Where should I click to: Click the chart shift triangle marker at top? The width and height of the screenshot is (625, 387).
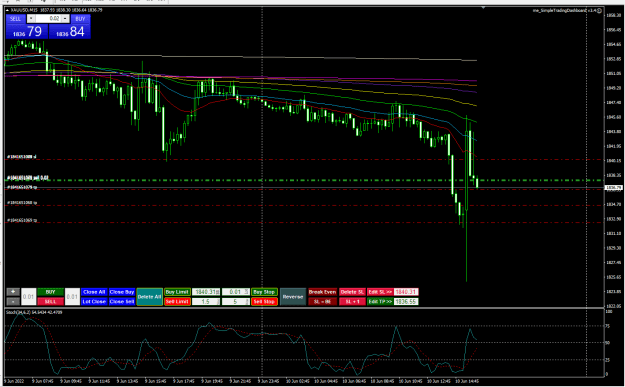(x=483, y=8)
